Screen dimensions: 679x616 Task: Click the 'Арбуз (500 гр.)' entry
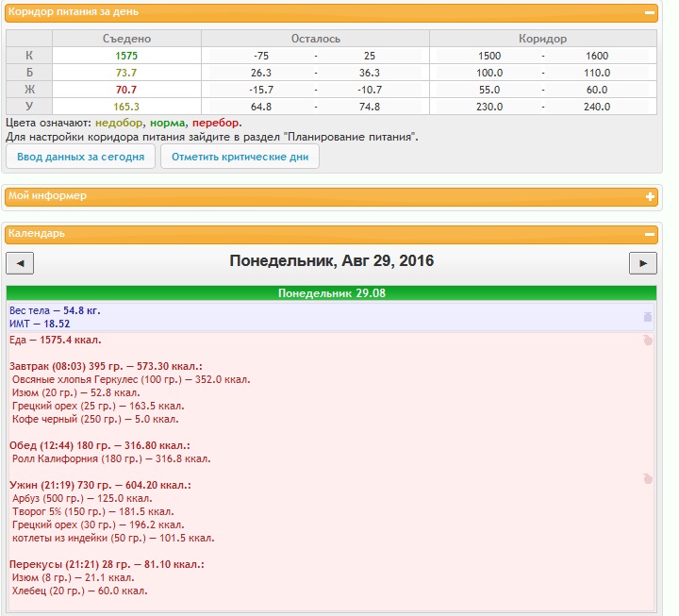point(82,498)
